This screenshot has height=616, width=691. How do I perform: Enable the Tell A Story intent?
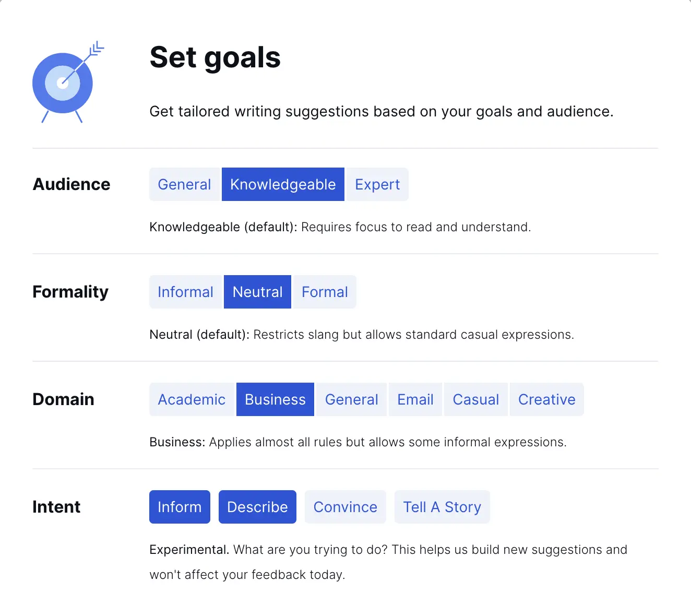tap(442, 507)
